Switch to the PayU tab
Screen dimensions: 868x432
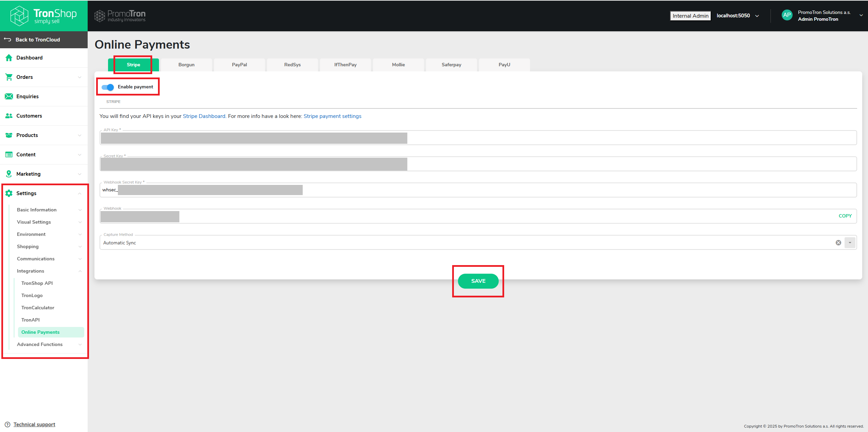coord(504,65)
